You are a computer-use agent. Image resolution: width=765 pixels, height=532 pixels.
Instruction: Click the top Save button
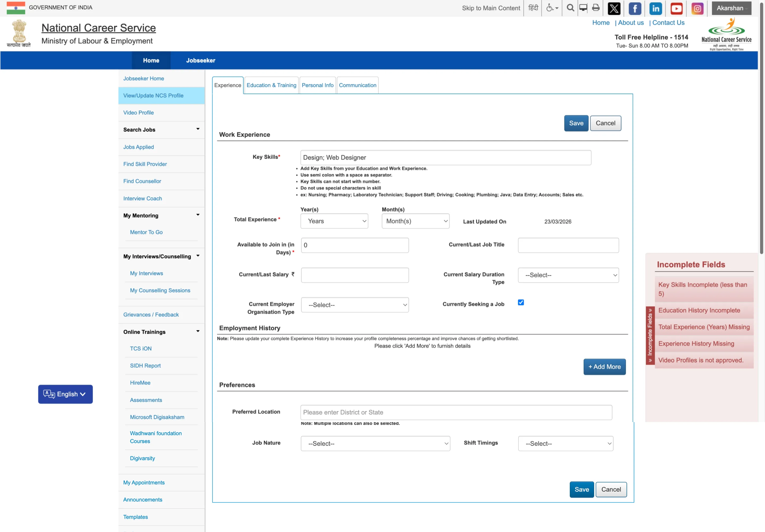point(576,123)
